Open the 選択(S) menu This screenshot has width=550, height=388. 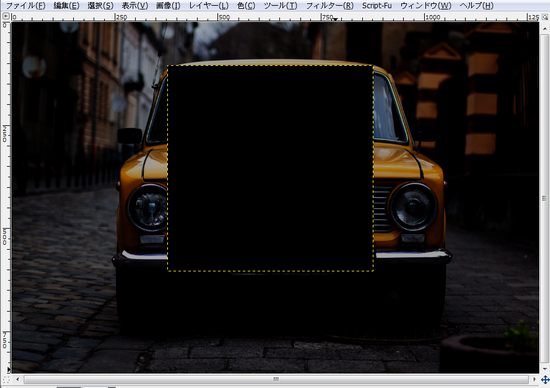(100, 6)
